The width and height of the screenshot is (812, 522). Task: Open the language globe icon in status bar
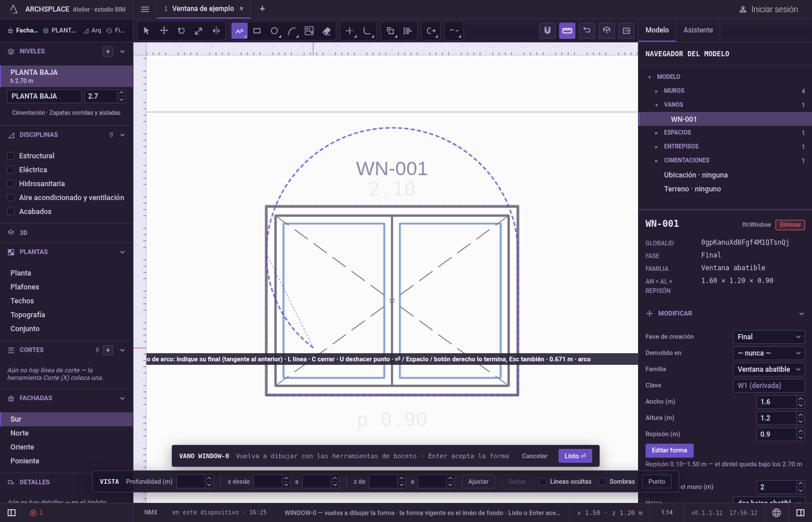[x=777, y=513]
